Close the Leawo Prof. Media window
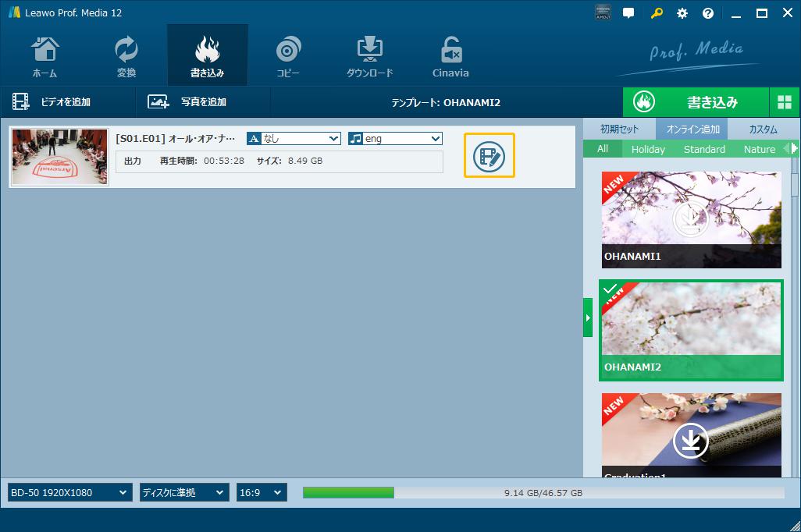Screen dimensions: 801x532 tap(788, 12)
